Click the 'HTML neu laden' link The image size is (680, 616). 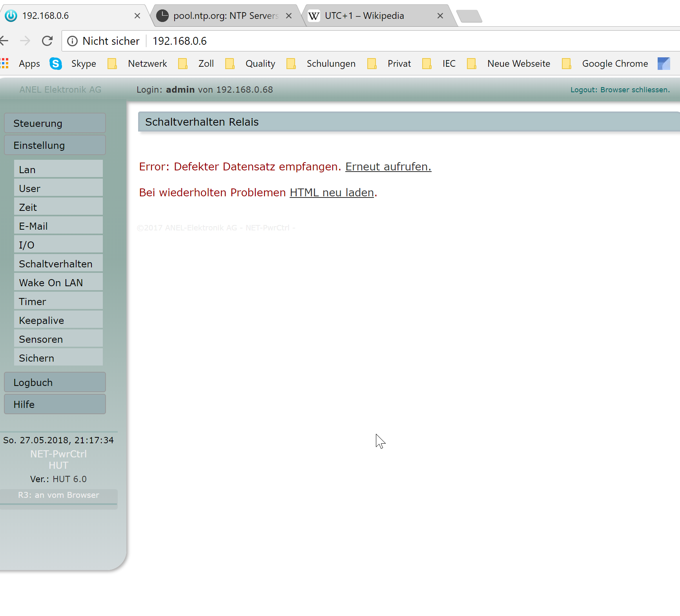tap(332, 192)
